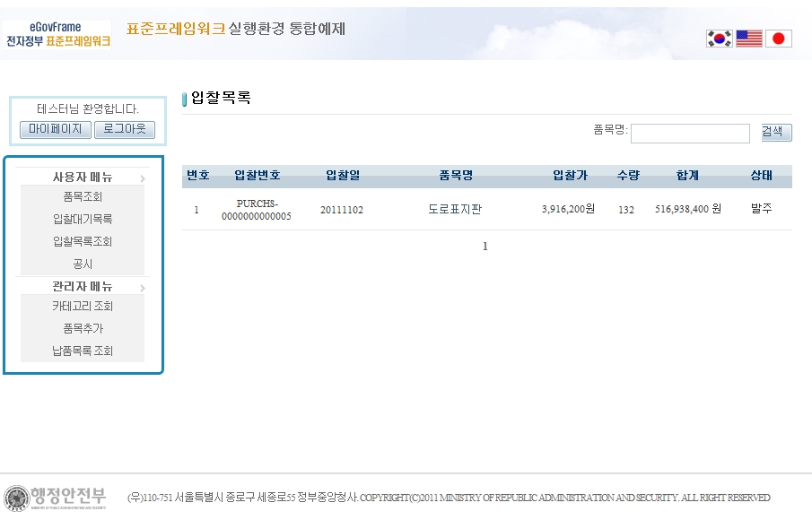The height and width of the screenshot is (520, 812).
Task: Expand the 사용자 메뉴 arrow
Action: coord(143,178)
